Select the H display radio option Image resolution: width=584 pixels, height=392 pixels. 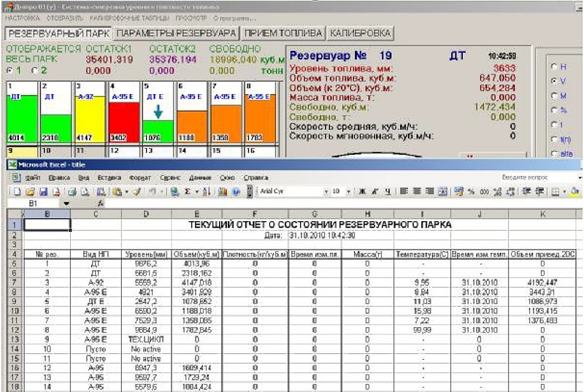click(554, 66)
